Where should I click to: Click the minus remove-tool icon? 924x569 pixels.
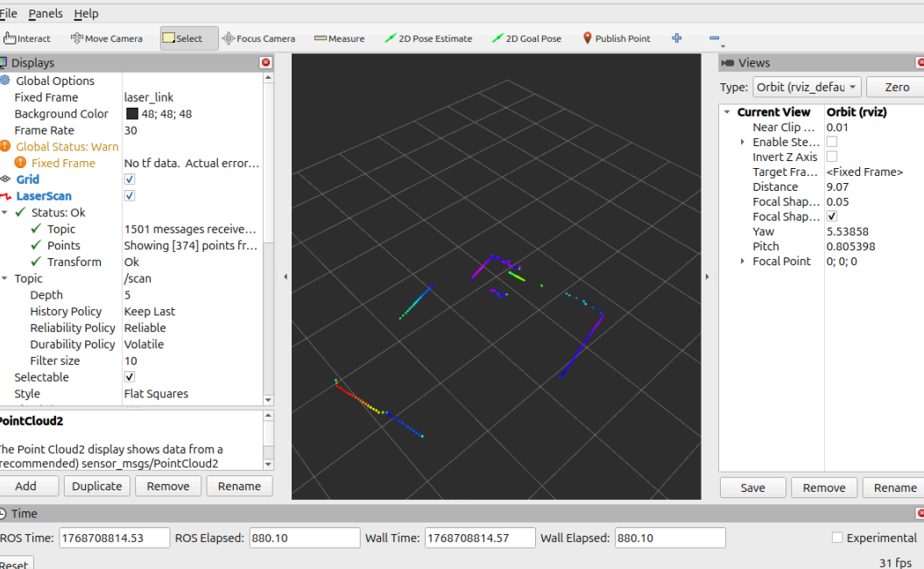pyautogui.click(x=714, y=39)
